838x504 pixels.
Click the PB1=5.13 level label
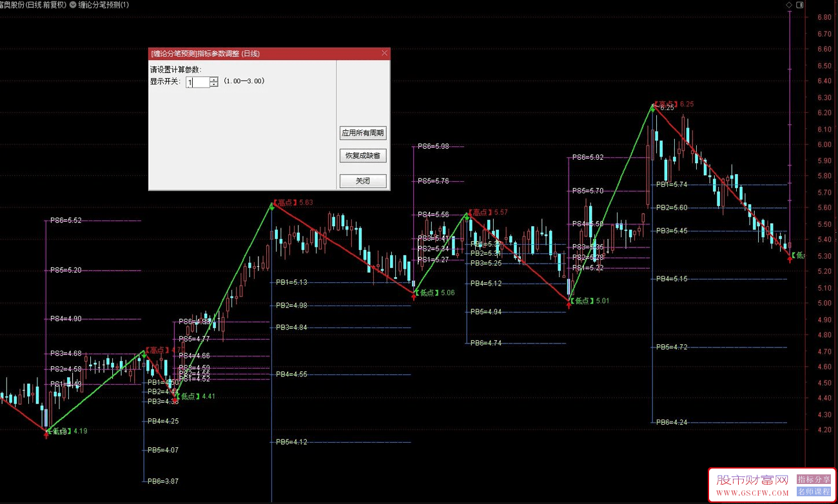coord(291,282)
